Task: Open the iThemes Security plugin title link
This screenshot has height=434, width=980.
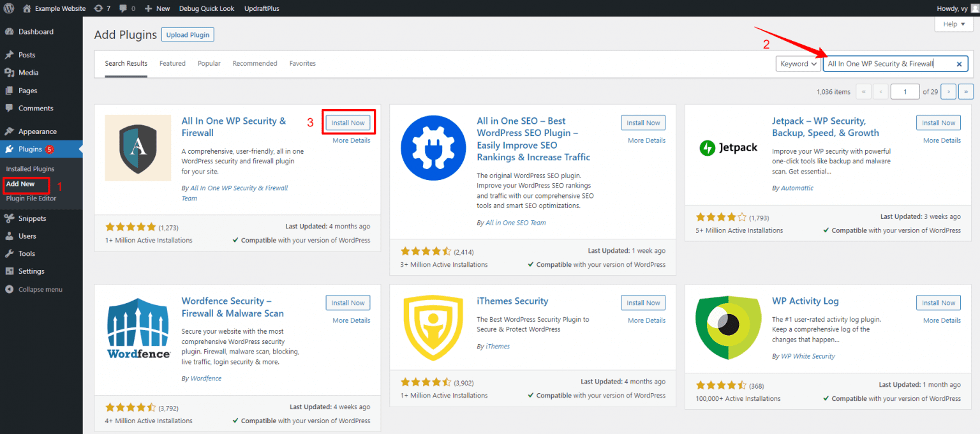Action: pyautogui.click(x=512, y=301)
